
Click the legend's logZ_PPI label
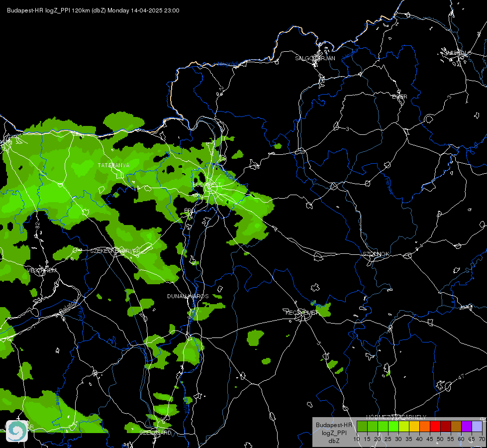(334, 433)
